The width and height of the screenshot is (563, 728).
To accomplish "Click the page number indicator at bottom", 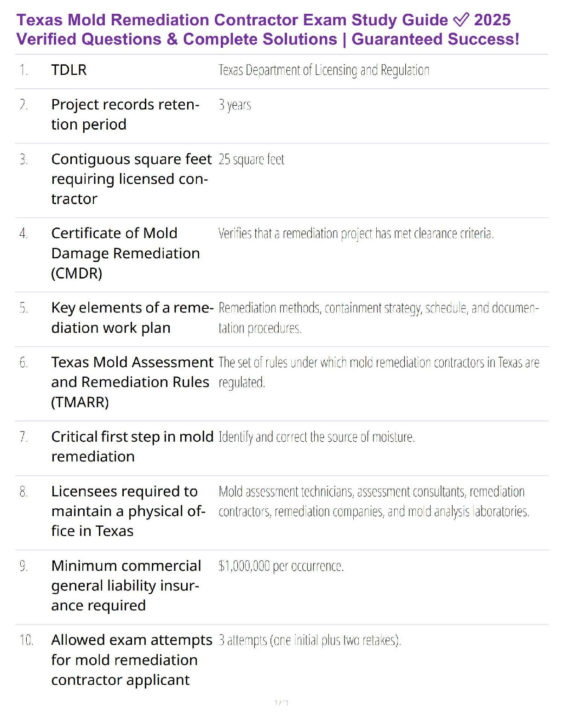I will (x=281, y=703).
